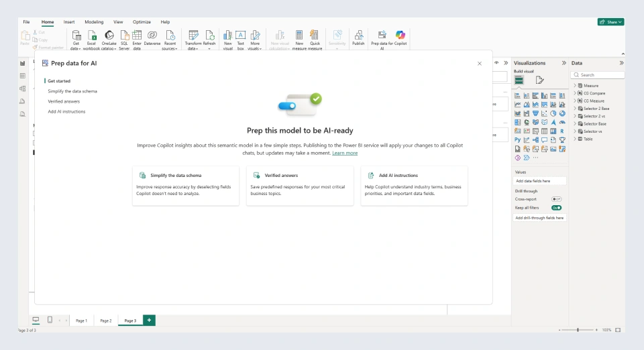The image size is (644, 350).
Task: Open Copilot from the ribbon
Action: coord(400,36)
